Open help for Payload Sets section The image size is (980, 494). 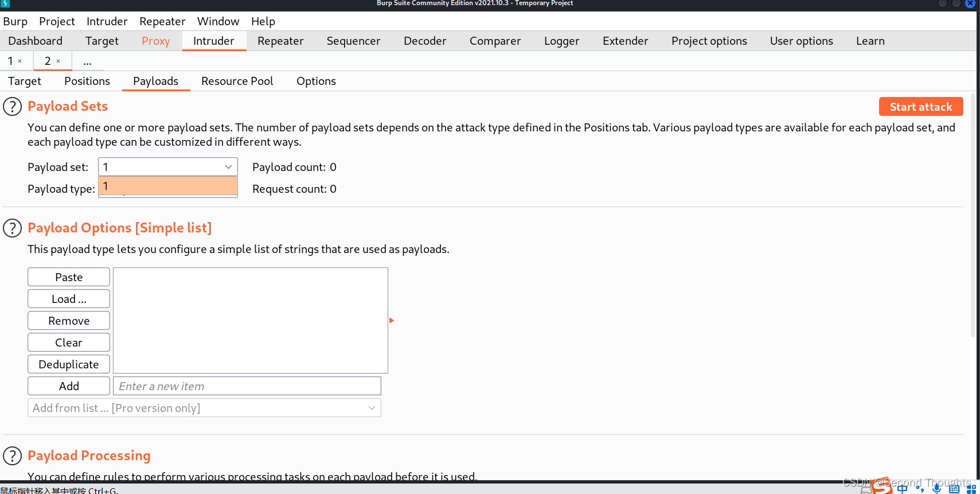[13, 107]
